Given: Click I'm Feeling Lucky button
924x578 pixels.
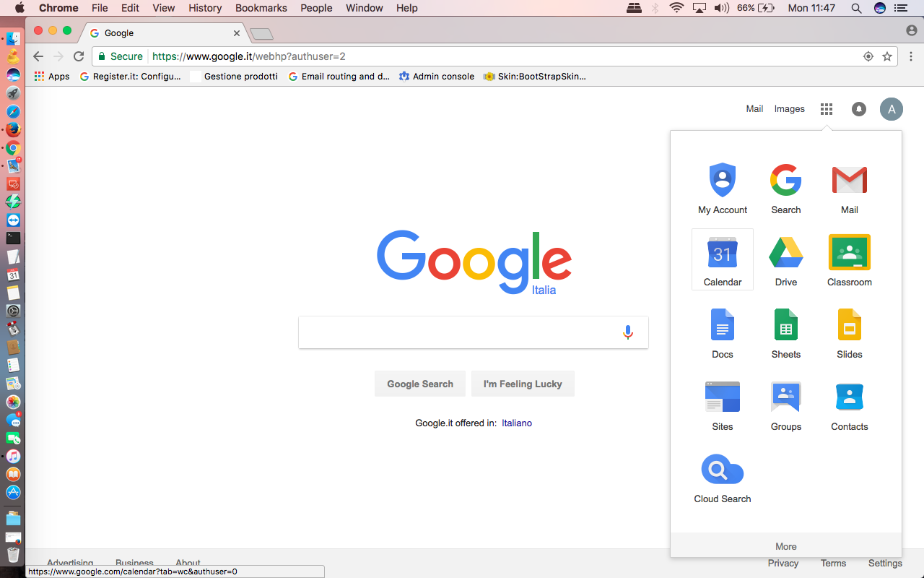Looking at the screenshot, I should (x=523, y=384).
